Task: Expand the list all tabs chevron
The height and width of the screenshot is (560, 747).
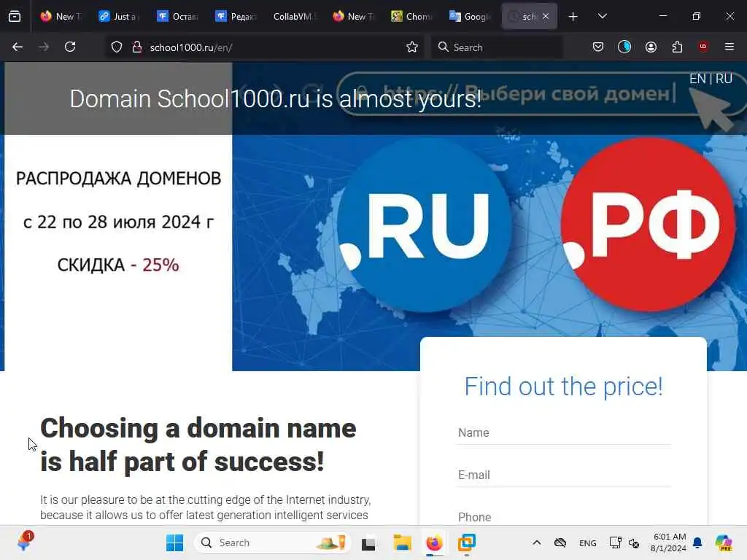Action: (602, 16)
